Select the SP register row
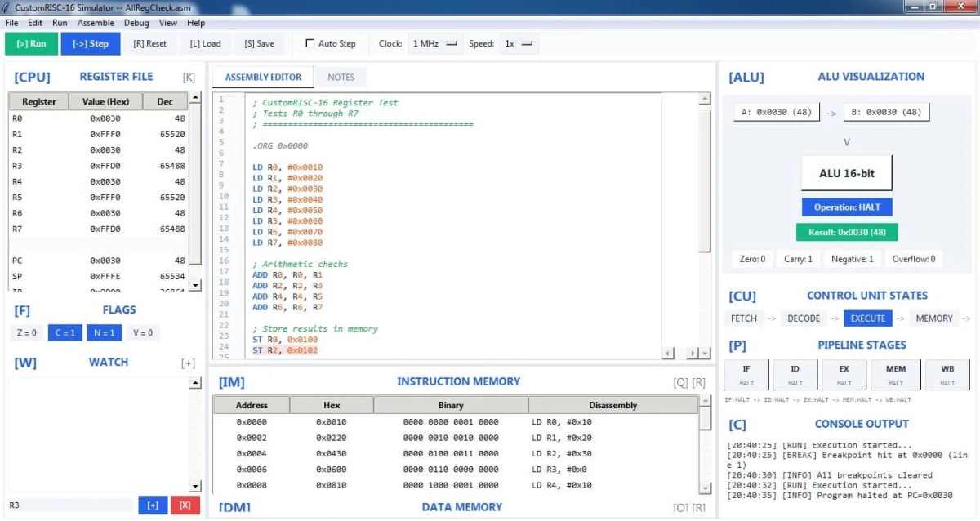The width and height of the screenshot is (980, 521). tap(99, 277)
